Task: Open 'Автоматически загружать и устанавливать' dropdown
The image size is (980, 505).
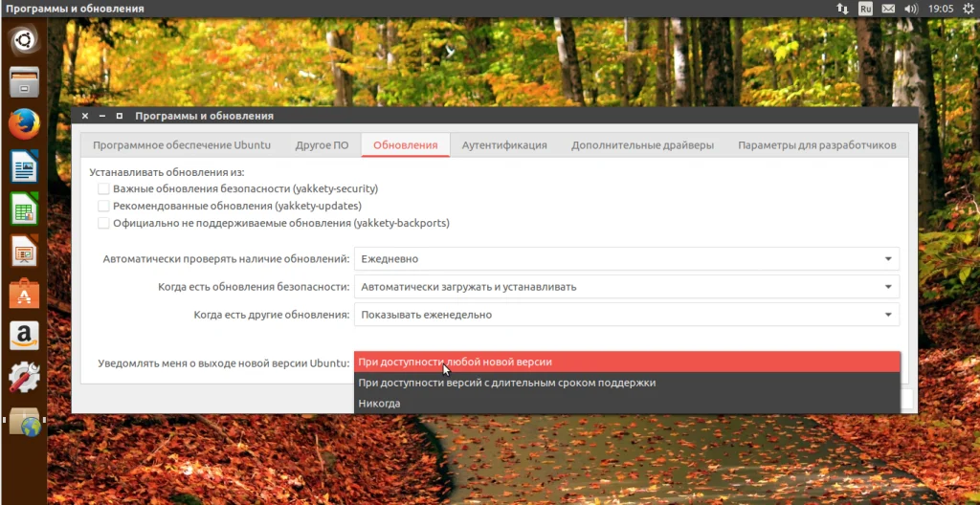Action: click(626, 287)
